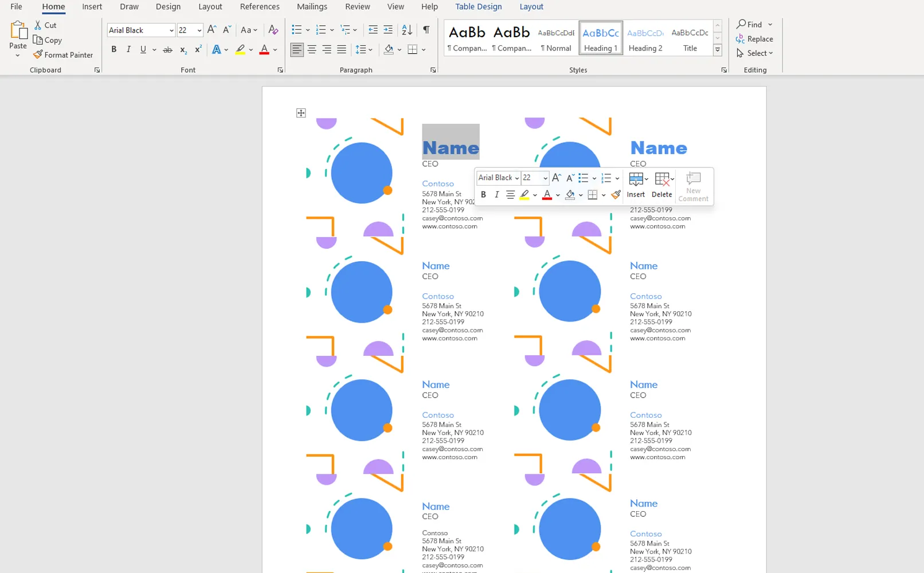Switch to the Insert tab
Screen dimensions: 924x573
coord(92,7)
